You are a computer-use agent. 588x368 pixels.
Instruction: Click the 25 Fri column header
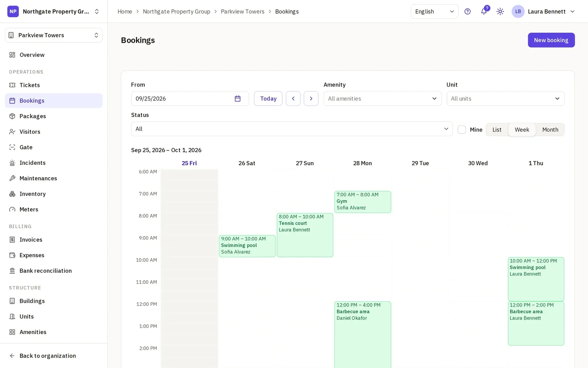189,163
